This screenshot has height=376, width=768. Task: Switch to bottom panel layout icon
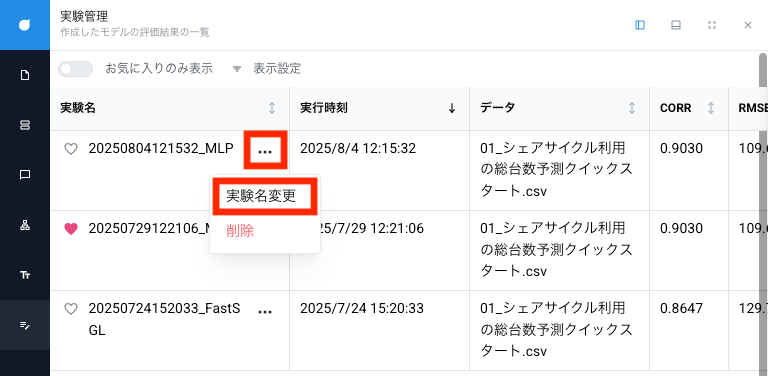click(676, 25)
